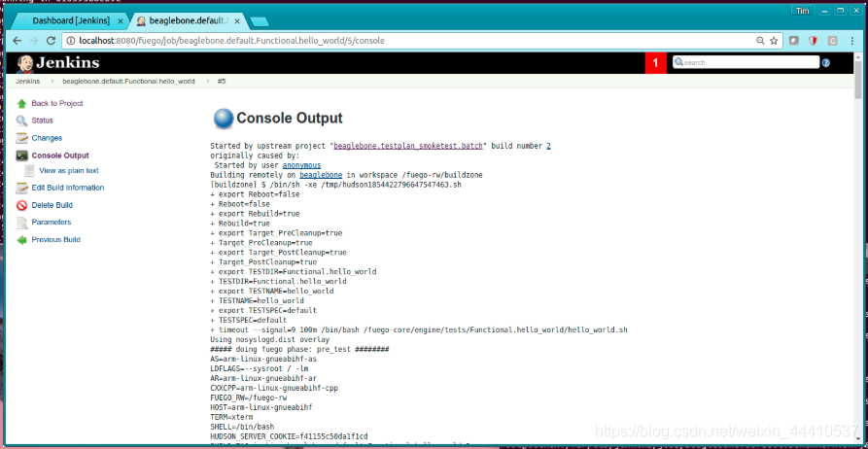Go to Previous Build
Screen dimensions: 868x449
pyautogui.click(x=56, y=240)
